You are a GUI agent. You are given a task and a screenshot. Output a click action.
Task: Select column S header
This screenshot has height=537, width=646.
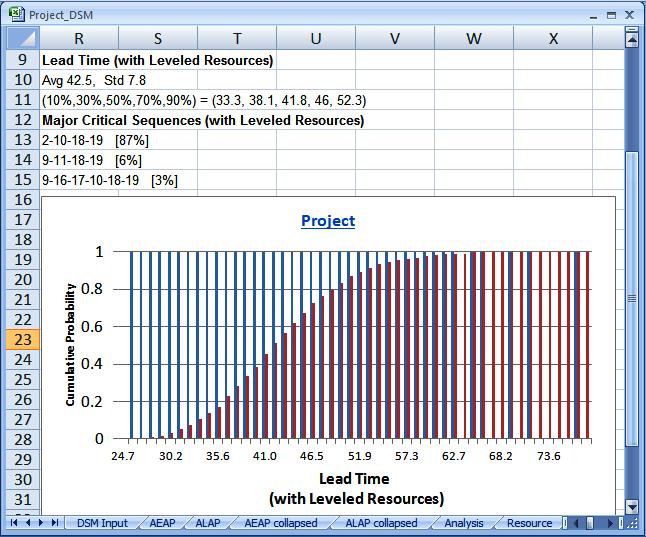pos(158,38)
